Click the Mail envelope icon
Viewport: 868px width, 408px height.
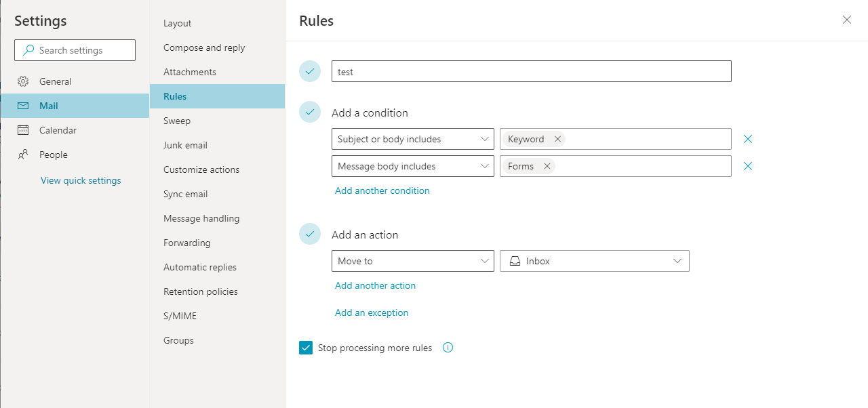[23, 106]
